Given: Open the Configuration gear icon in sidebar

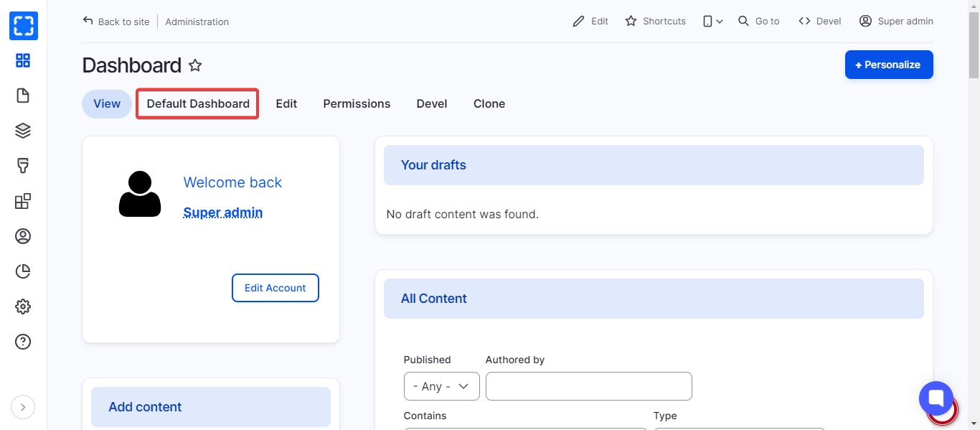Looking at the screenshot, I should [x=23, y=307].
